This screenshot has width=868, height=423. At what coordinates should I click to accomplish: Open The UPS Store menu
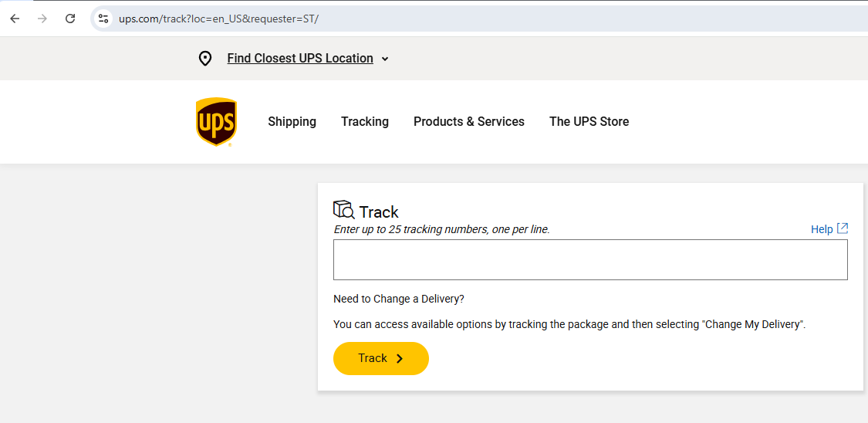589,121
